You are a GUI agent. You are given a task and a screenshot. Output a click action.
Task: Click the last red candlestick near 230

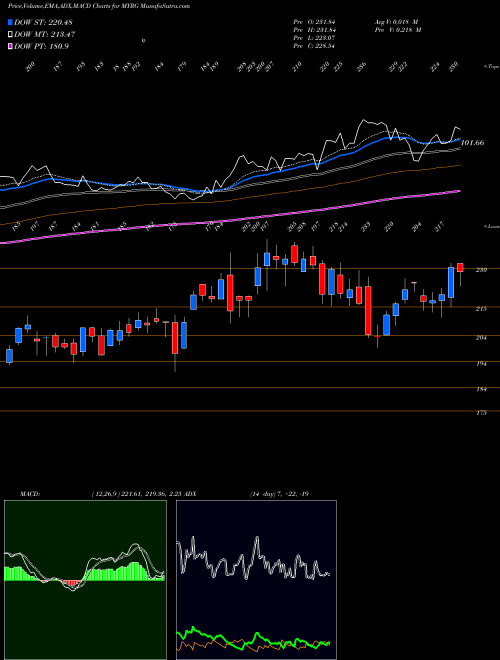point(460,268)
